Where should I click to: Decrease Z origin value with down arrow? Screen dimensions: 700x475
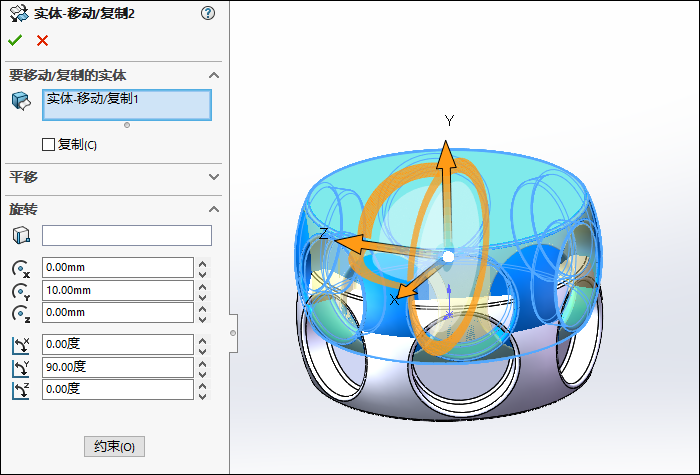(x=203, y=318)
